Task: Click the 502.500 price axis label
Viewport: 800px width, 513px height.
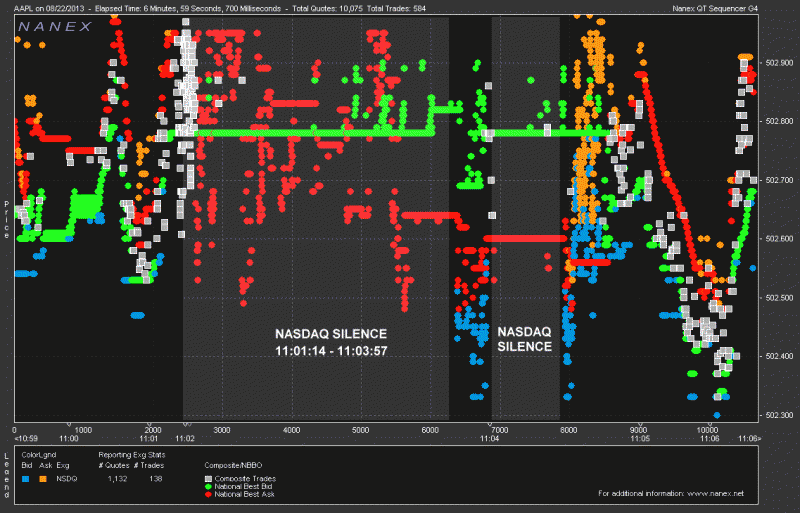Action: pos(779,298)
